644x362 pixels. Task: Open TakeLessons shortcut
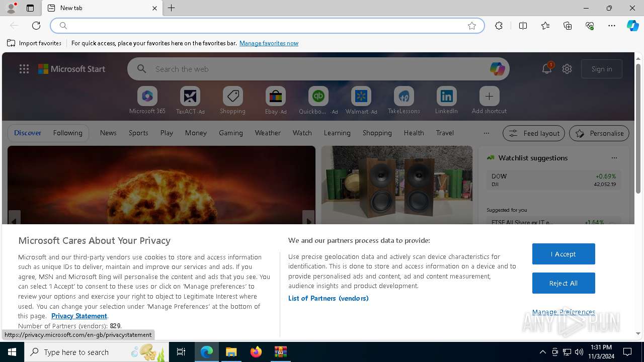[404, 100]
